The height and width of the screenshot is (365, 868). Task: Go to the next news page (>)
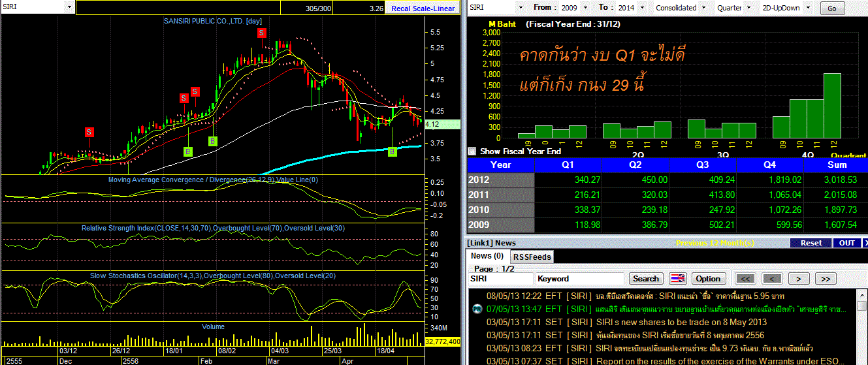(799, 279)
